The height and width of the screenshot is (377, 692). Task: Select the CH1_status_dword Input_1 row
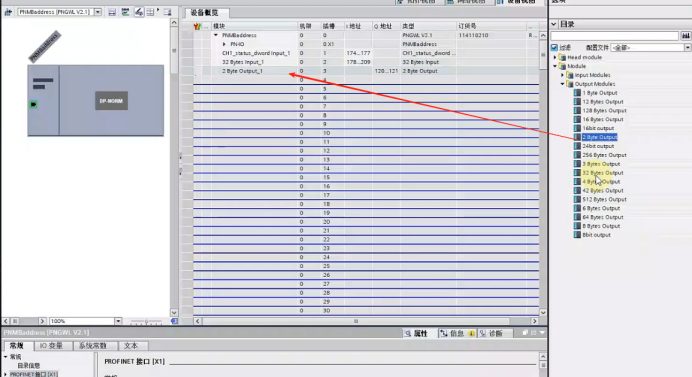366,53
